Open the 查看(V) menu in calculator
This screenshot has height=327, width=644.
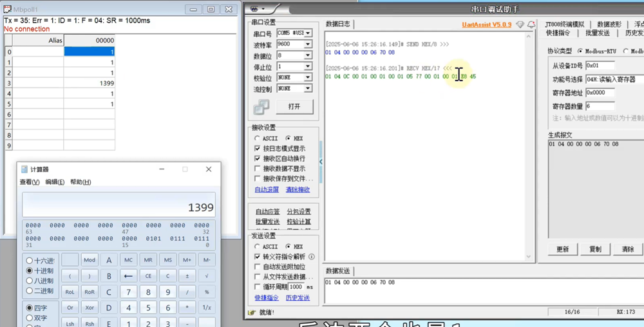coord(30,182)
